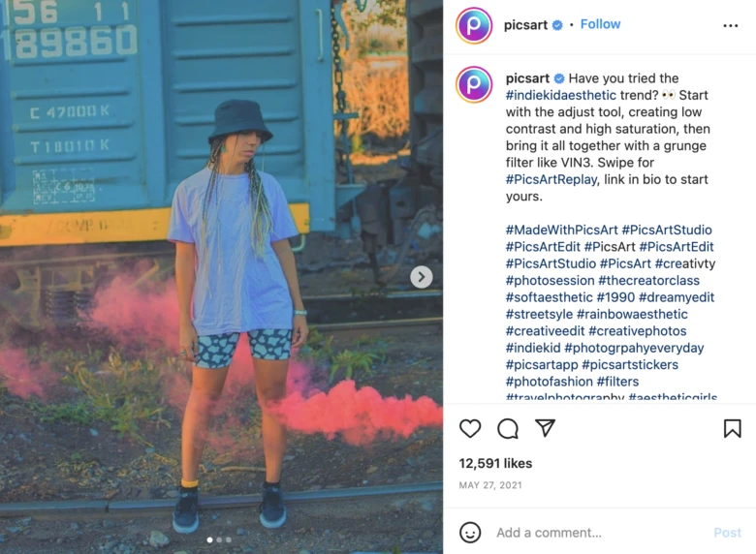The height and width of the screenshot is (554, 756).
Task: Open the #MadeWithPicsArt hashtag
Action: click(x=561, y=231)
